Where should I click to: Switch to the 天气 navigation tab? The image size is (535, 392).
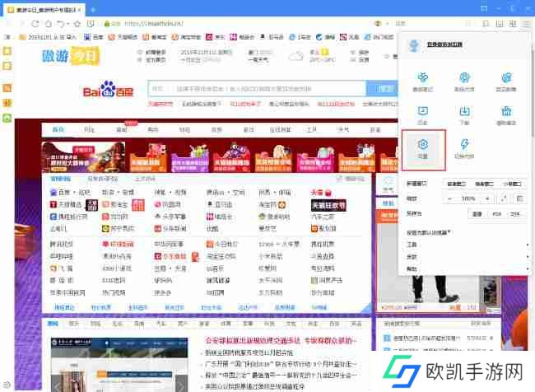tap(343, 130)
